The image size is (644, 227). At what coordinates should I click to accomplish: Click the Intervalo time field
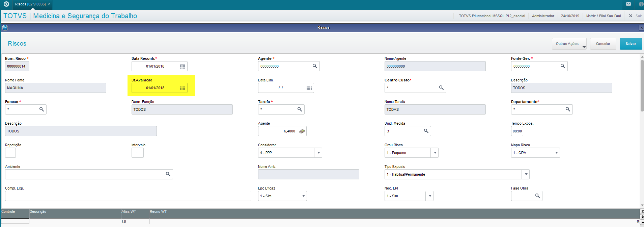click(x=138, y=153)
